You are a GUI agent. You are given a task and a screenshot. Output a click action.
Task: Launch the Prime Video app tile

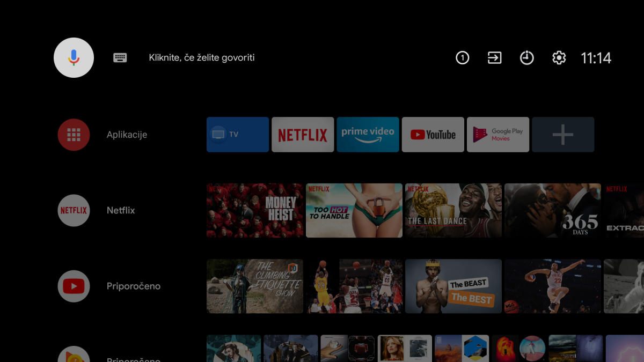tap(368, 135)
